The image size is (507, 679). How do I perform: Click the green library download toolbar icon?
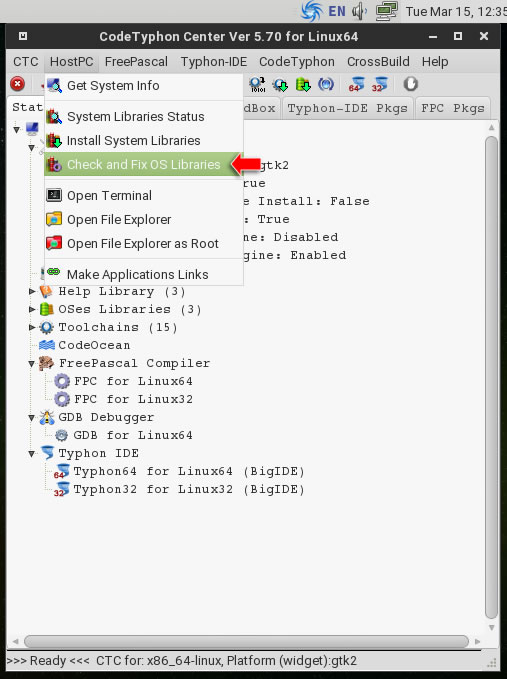click(x=303, y=84)
